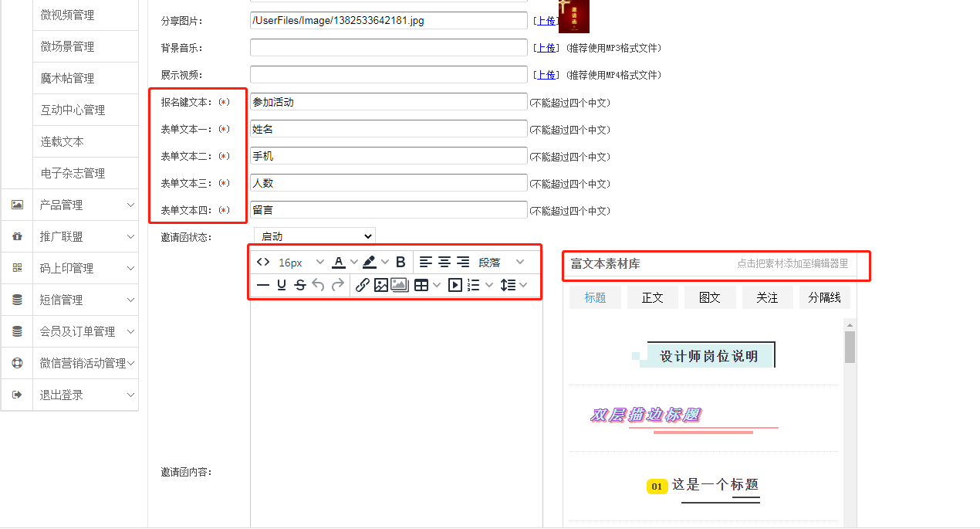The image size is (980, 529).
Task: Click the underline formatting icon
Action: pos(282,285)
